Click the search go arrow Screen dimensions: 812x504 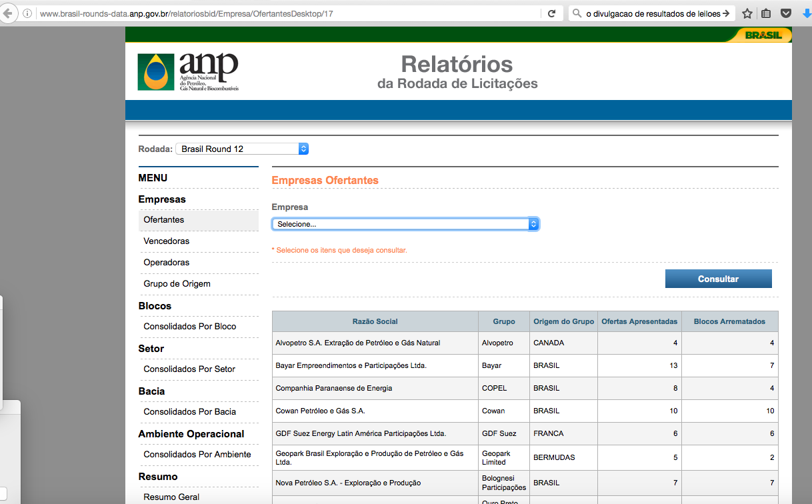coord(726,13)
